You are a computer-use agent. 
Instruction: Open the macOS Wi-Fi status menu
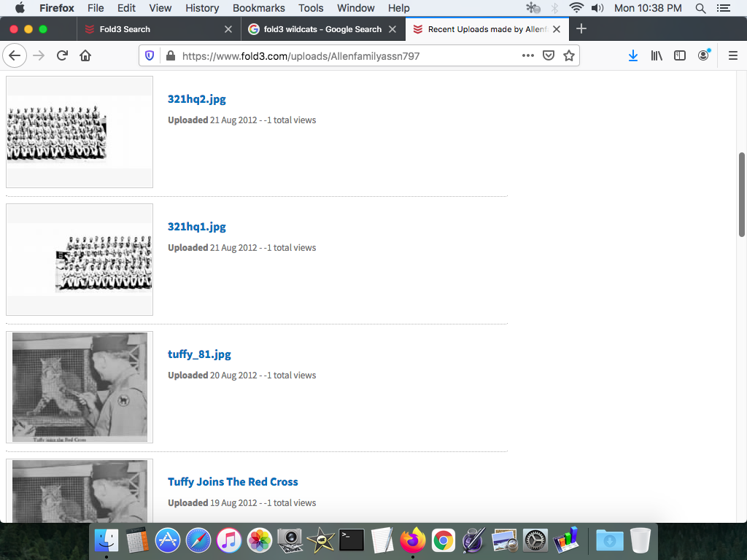[576, 8]
